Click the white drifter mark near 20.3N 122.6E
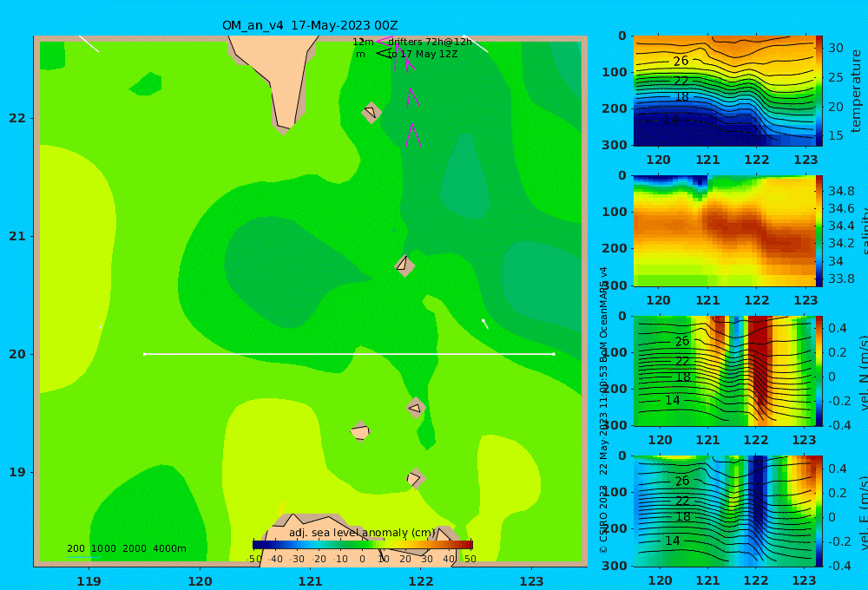Screen dimensions: 868x590 [485, 324]
